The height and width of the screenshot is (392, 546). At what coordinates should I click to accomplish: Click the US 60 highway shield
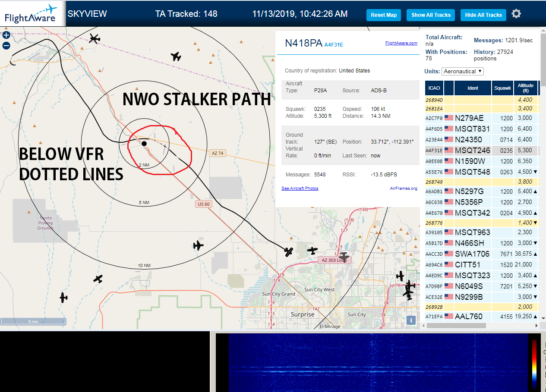point(204,204)
